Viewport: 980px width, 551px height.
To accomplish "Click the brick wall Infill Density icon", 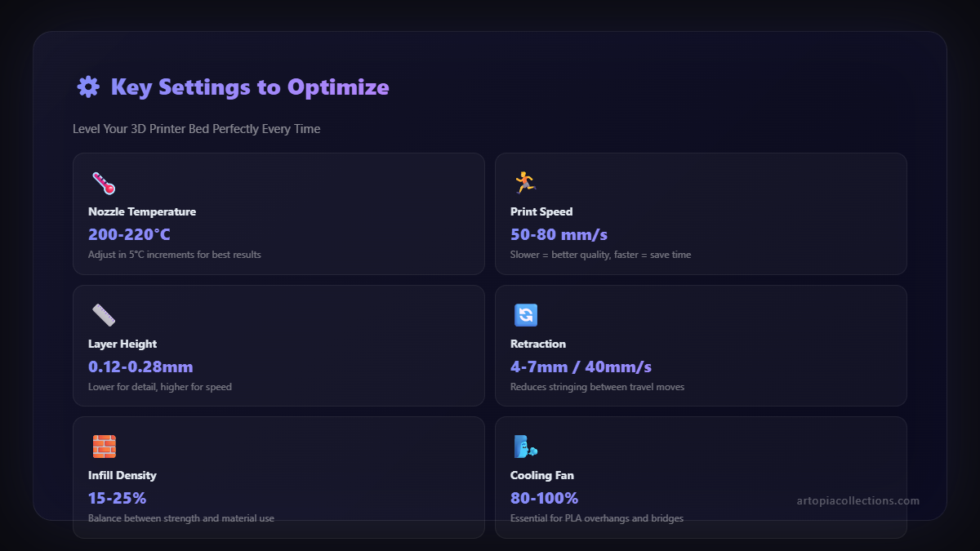I will 104,447.
